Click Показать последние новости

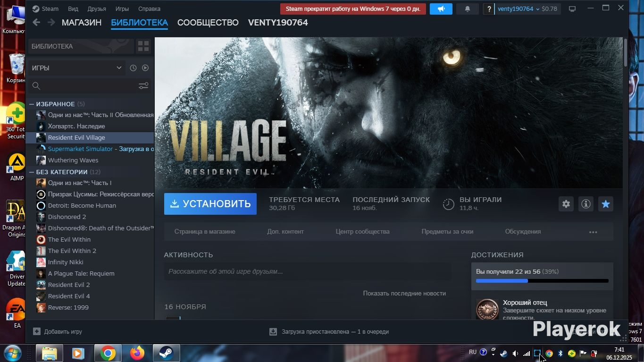click(404, 293)
